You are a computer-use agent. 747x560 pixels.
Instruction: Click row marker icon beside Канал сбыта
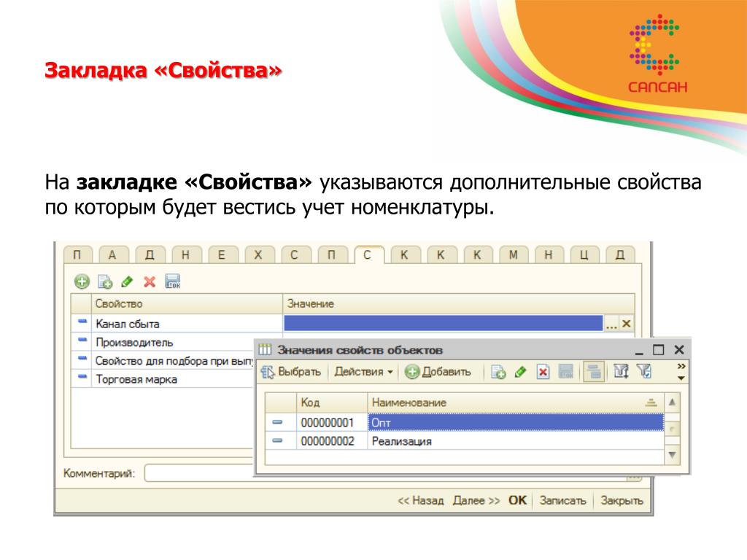[x=82, y=322]
